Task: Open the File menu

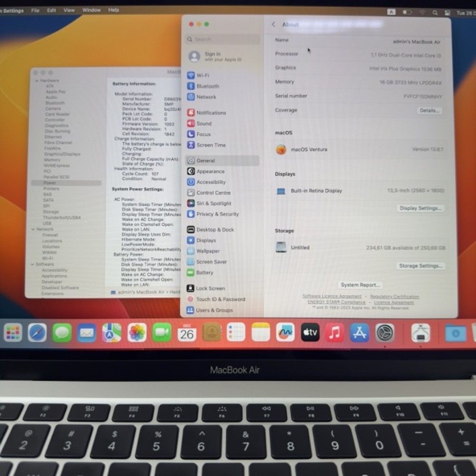Action: (35, 10)
